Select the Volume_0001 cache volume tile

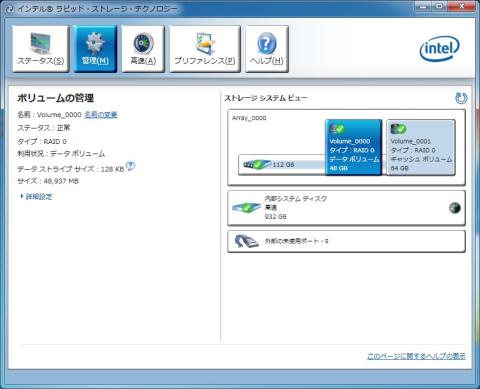(421, 147)
